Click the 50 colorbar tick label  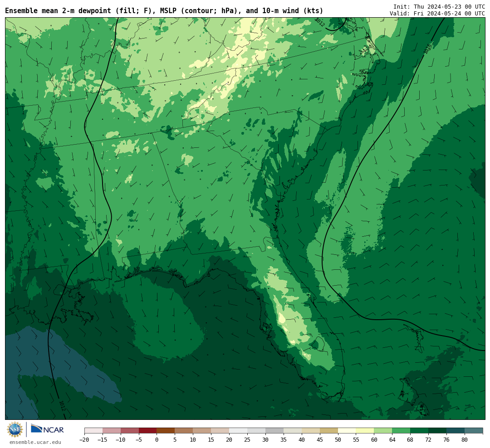pos(338,440)
